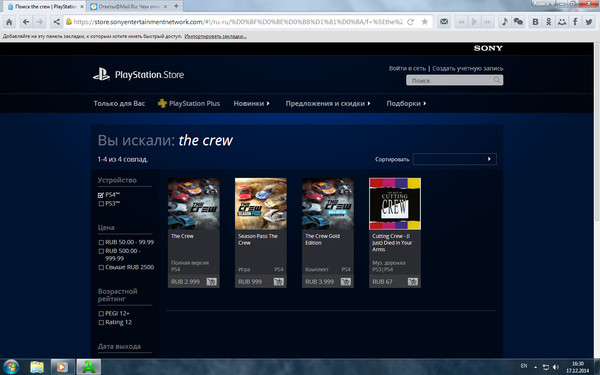Add Cutting Crew track to cart
Screen dimensions: 600x375
[x=412, y=282]
